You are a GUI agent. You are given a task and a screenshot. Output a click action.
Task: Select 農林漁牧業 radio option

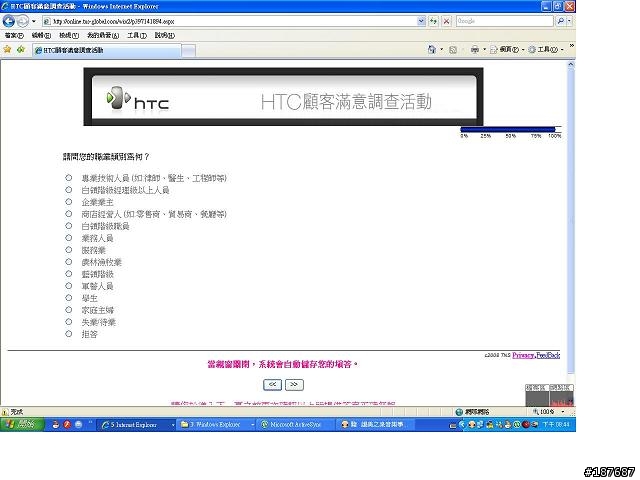[69, 262]
